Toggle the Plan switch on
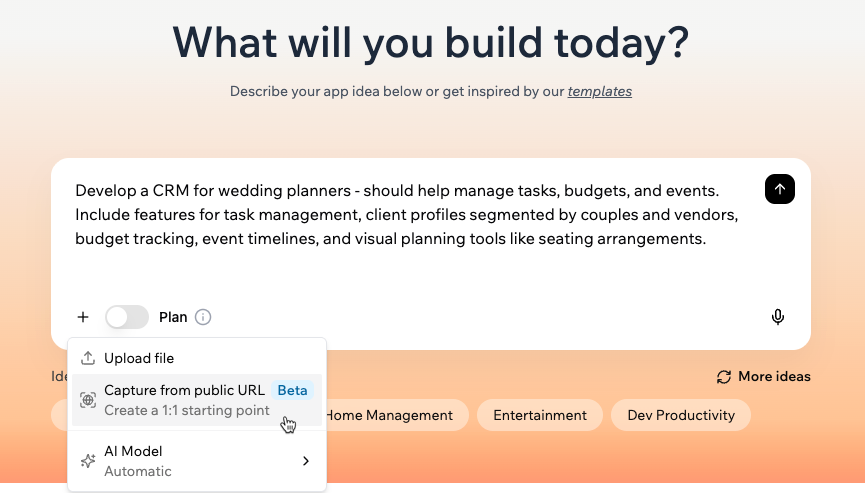865x493 pixels. click(x=127, y=317)
